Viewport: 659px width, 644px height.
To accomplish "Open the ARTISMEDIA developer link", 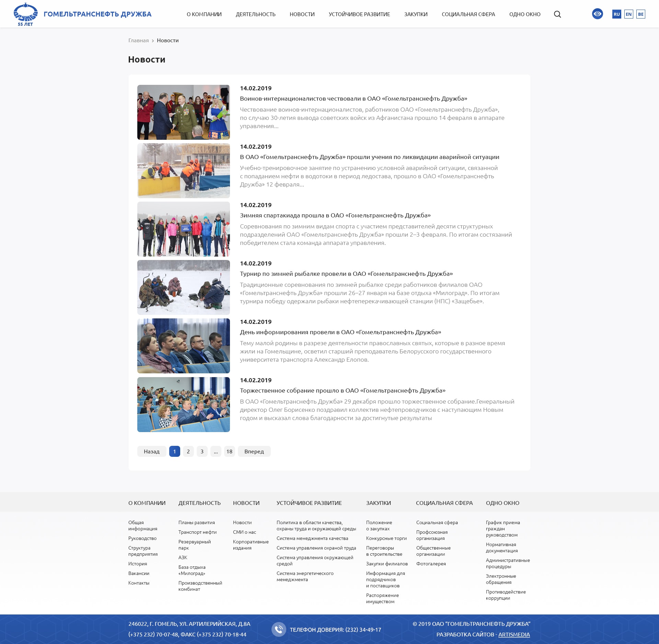I will coord(514,634).
